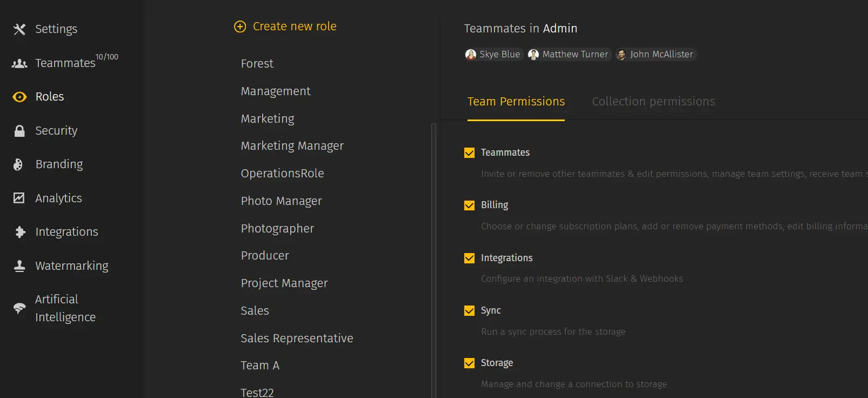Go to Teammates section
This screenshot has width=868, height=398.
[65, 63]
